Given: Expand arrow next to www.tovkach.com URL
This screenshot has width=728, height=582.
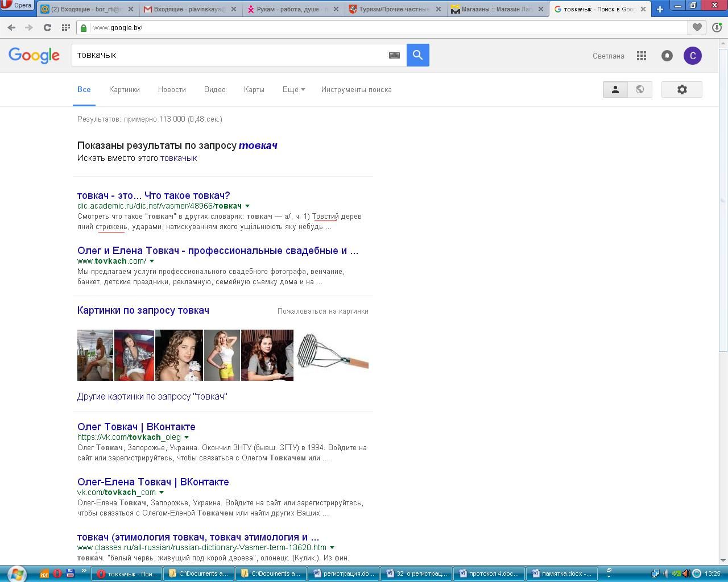Looking at the screenshot, I should pyautogui.click(x=152, y=261).
